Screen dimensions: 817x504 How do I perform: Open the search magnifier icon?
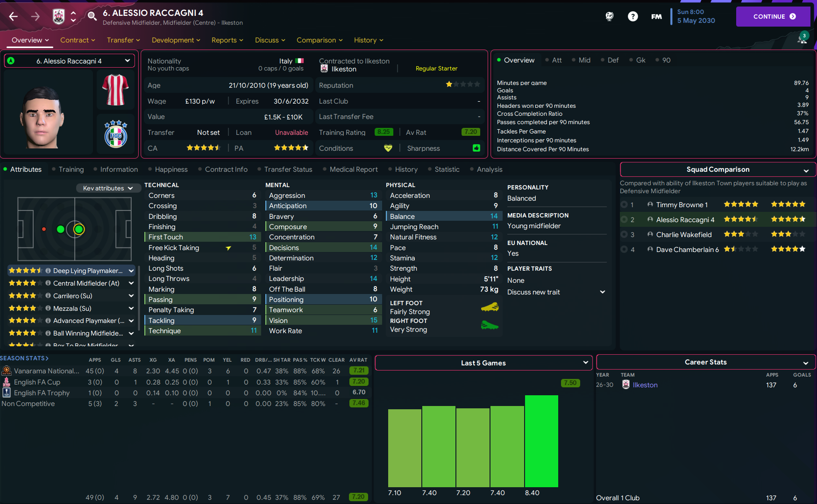pyautogui.click(x=92, y=16)
